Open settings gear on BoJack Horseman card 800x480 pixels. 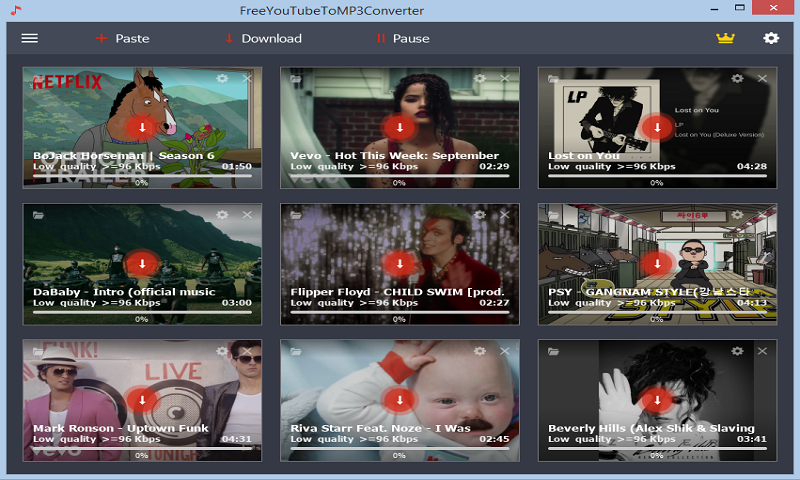(x=222, y=79)
